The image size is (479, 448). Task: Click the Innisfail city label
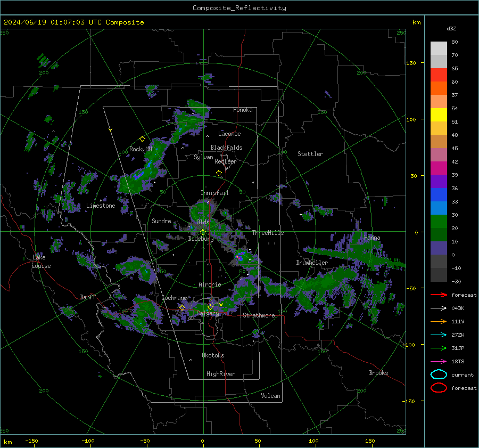pos(214,193)
